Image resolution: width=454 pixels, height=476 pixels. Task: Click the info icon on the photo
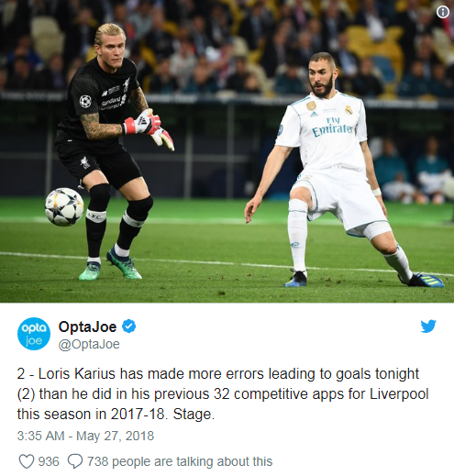tap(443, 12)
